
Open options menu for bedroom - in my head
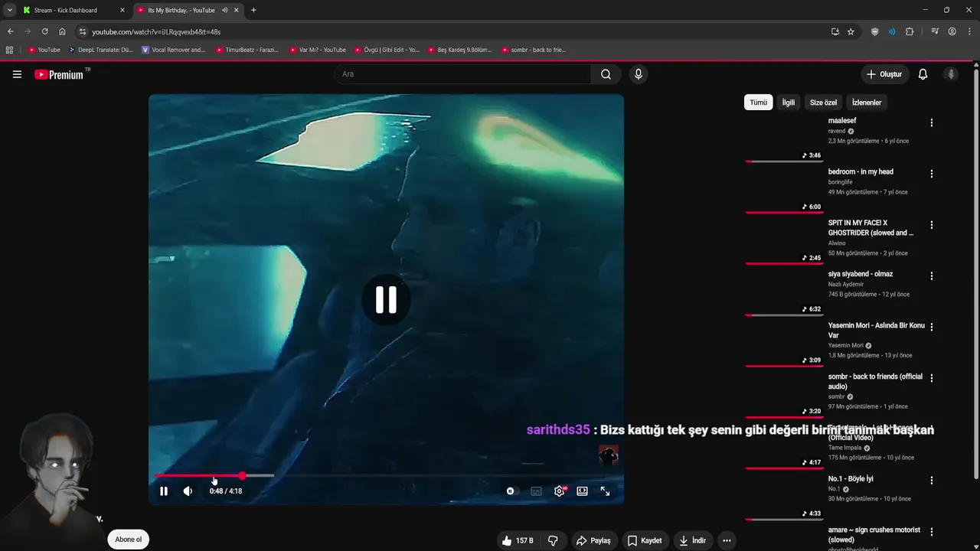[931, 174]
